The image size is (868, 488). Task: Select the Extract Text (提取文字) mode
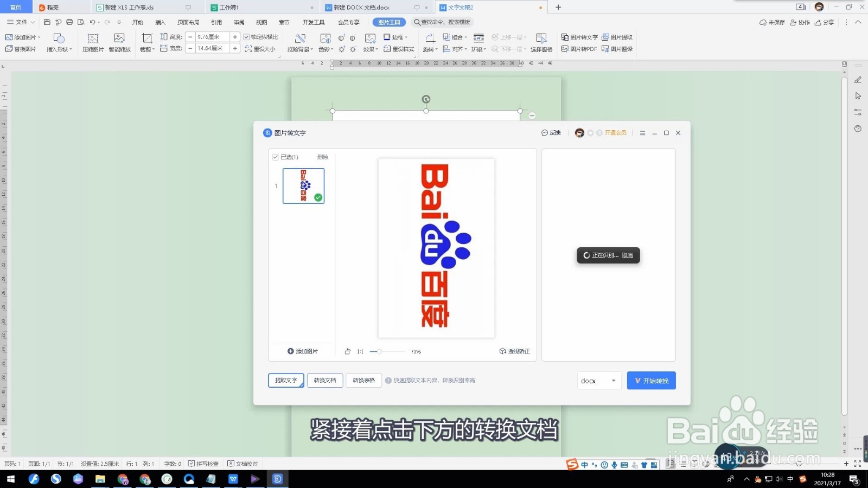(x=286, y=381)
